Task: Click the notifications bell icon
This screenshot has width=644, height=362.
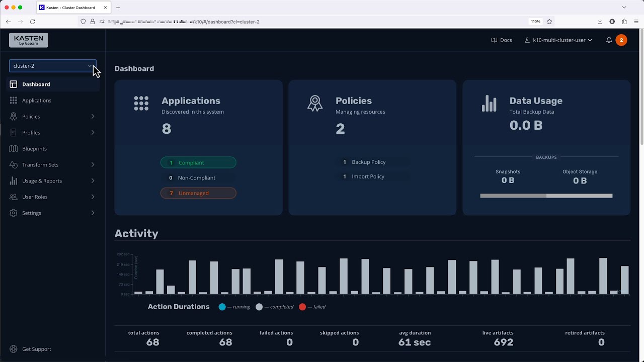Action: coord(609,40)
